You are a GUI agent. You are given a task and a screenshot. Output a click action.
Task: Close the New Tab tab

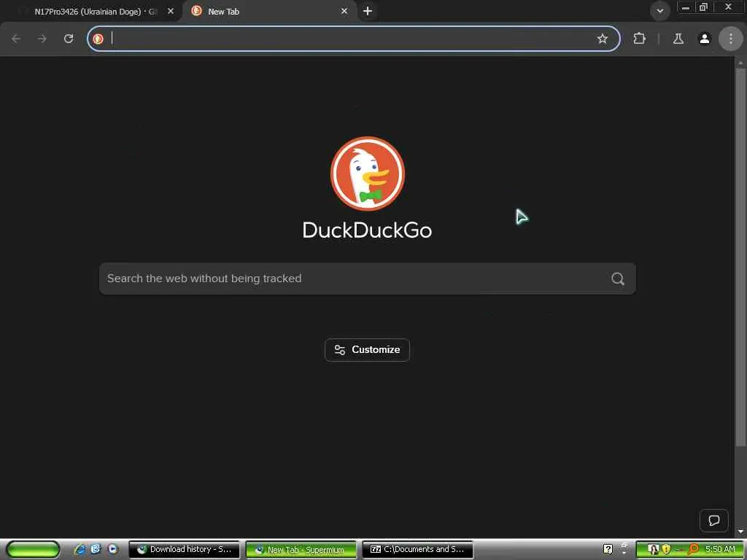(344, 11)
